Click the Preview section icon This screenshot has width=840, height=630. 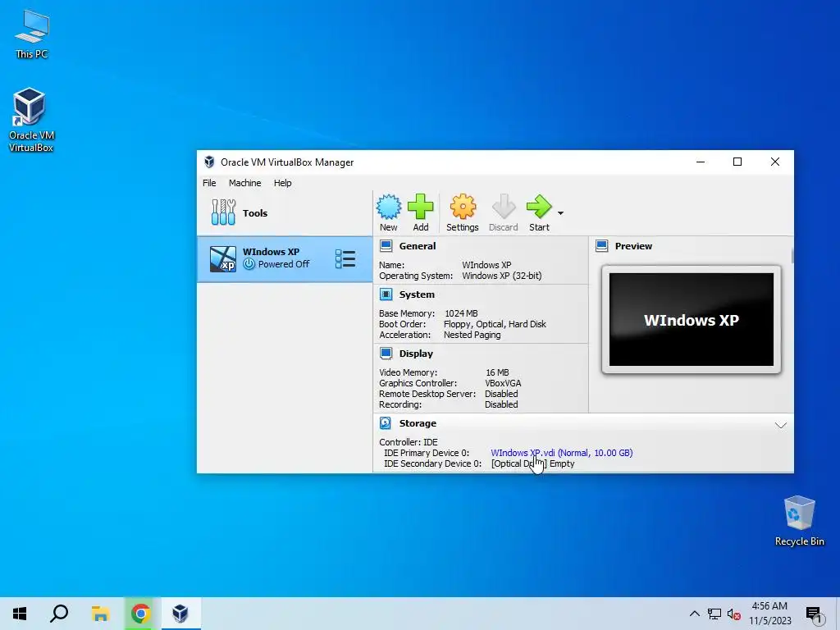pyautogui.click(x=601, y=246)
